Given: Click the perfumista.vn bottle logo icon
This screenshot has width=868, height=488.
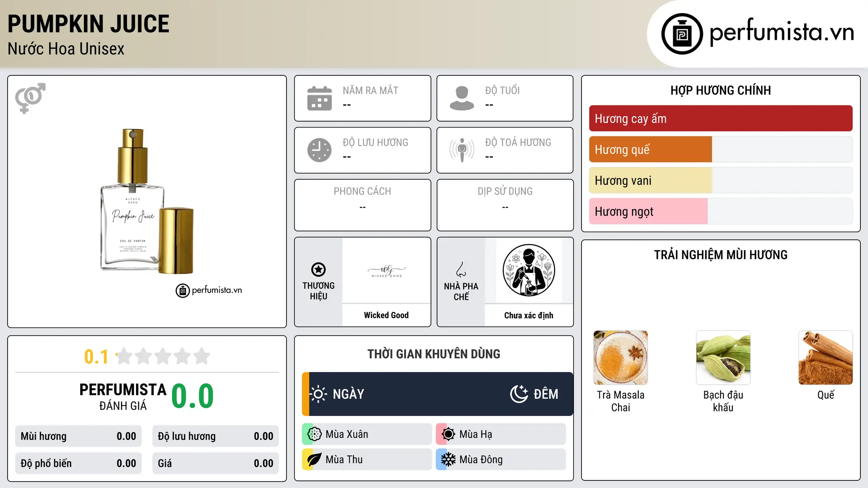Looking at the screenshot, I should click(682, 34).
